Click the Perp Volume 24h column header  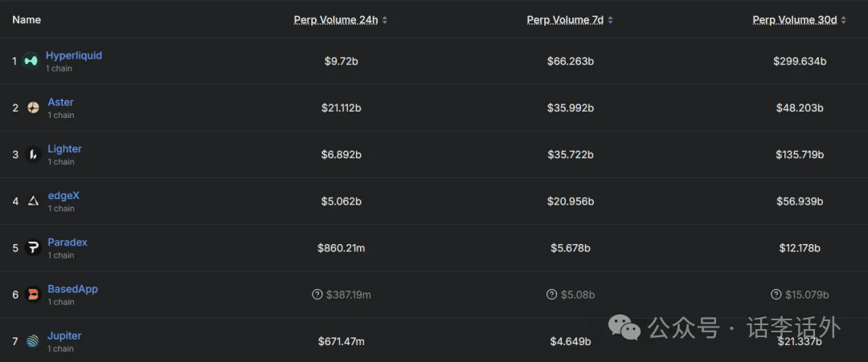[x=336, y=20]
